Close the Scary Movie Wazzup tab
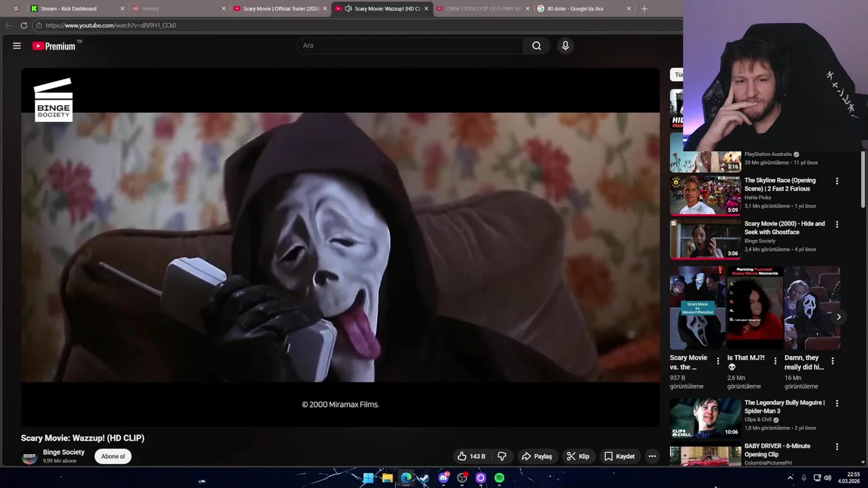 click(x=426, y=9)
